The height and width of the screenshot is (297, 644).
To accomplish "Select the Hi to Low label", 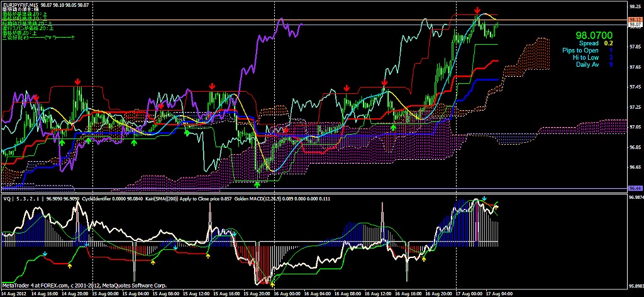I will coord(586,57).
